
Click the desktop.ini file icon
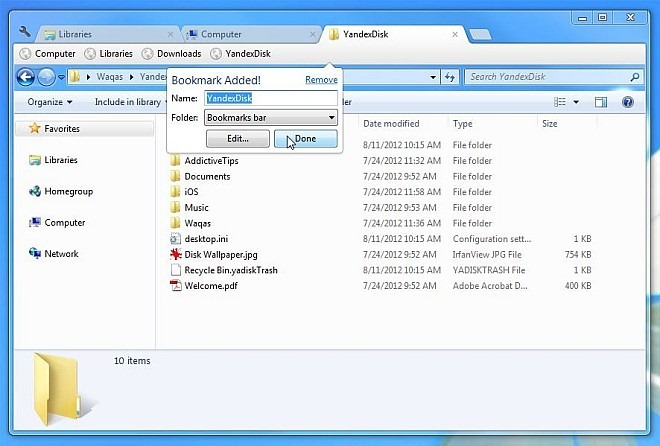pyautogui.click(x=176, y=239)
